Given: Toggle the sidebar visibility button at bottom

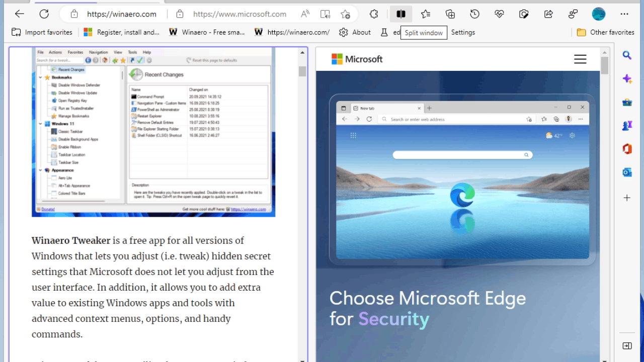Looking at the screenshot, I should click(627, 346).
